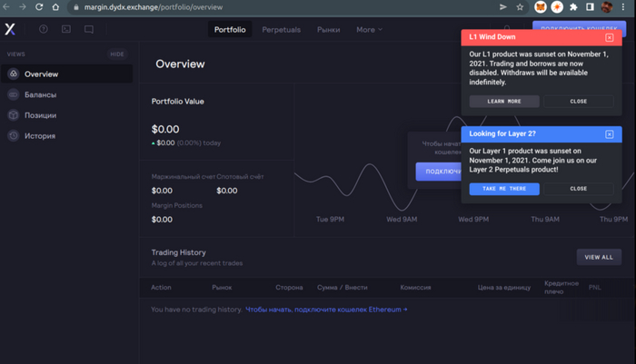Click the Margin Positions label
This screenshot has height=364, width=636.
[x=177, y=205]
